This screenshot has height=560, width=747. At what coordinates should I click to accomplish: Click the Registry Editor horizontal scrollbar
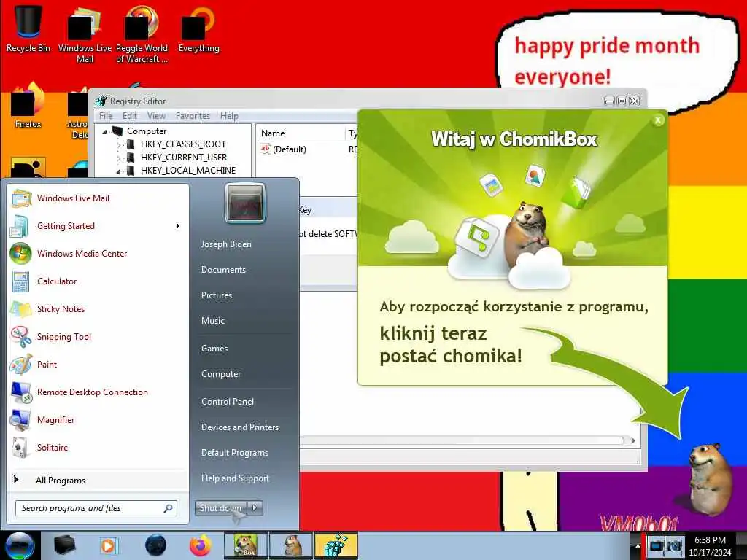462,440
